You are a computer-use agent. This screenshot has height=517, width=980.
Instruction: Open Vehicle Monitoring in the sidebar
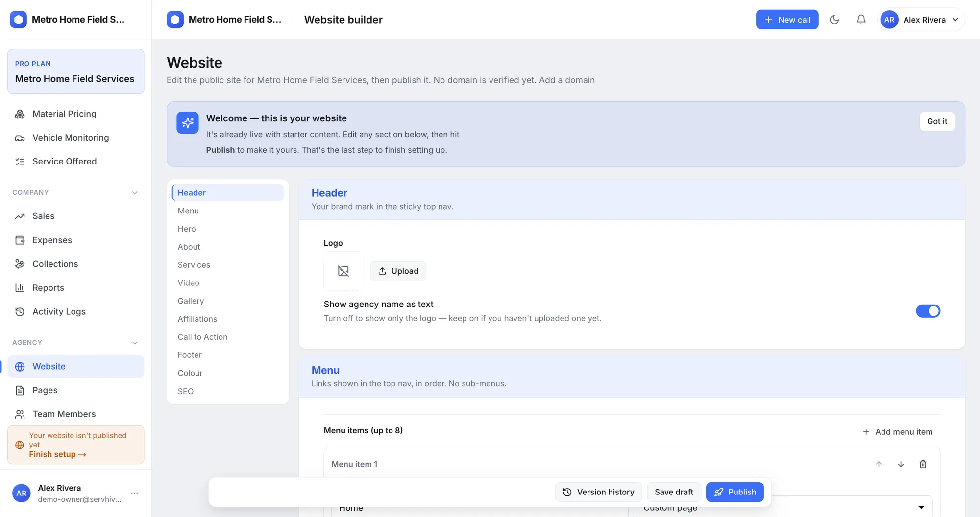click(76, 138)
